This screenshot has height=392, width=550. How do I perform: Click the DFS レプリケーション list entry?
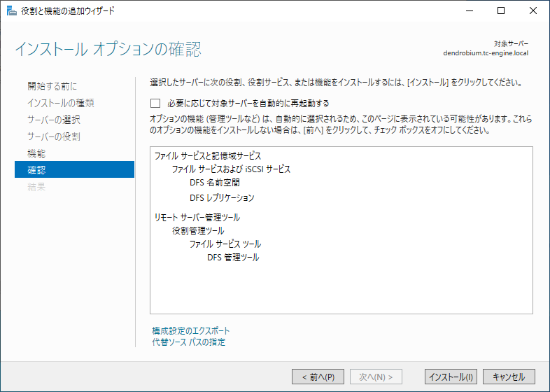coord(222,197)
